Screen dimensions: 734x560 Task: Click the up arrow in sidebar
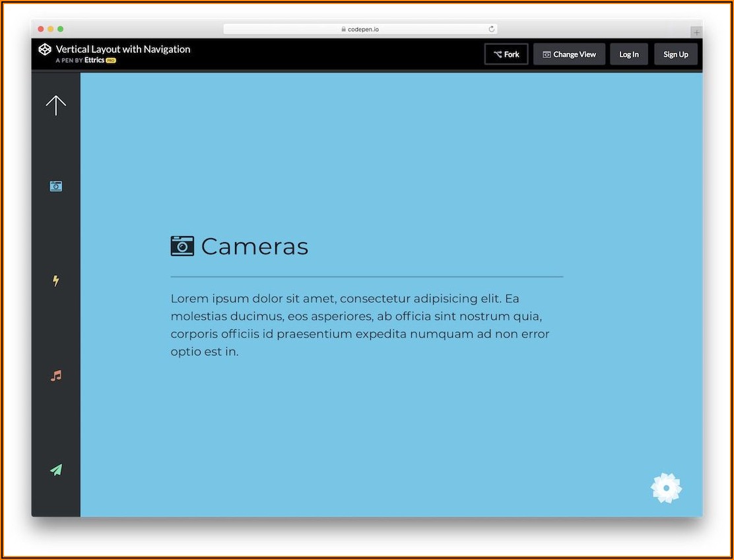(56, 106)
